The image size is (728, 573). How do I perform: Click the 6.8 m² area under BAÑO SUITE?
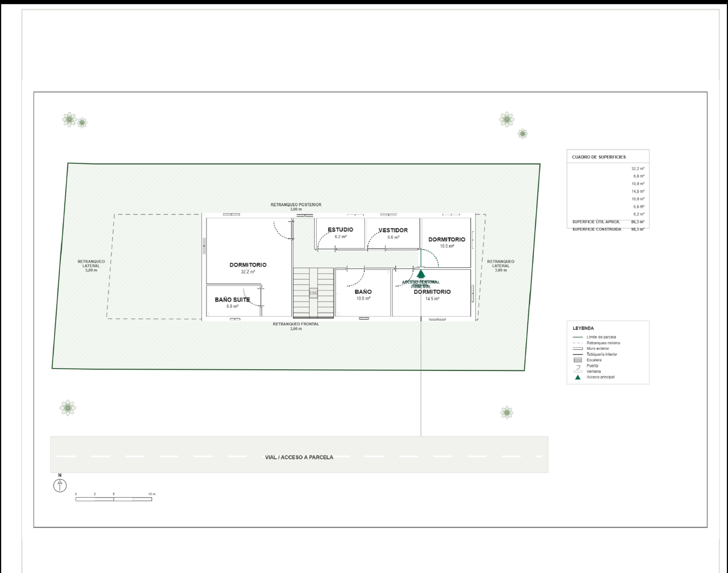pyautogui.click(x=232, y=306)
